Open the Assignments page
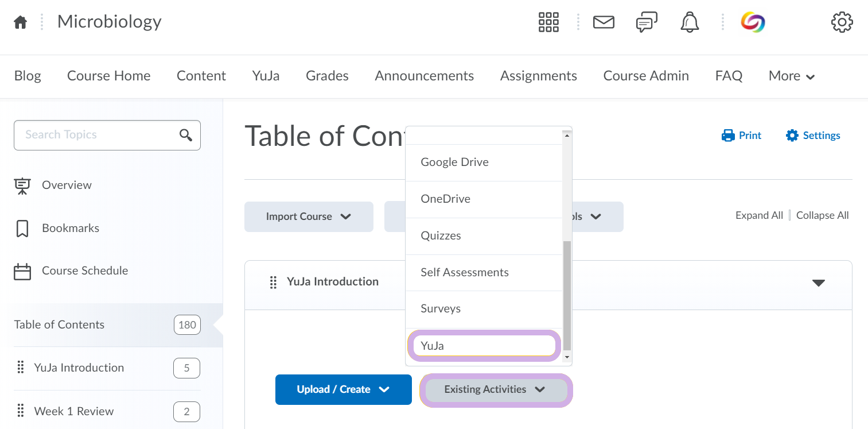Image resolution: width=868 pixels, height=429 pixels. [539, 76]
